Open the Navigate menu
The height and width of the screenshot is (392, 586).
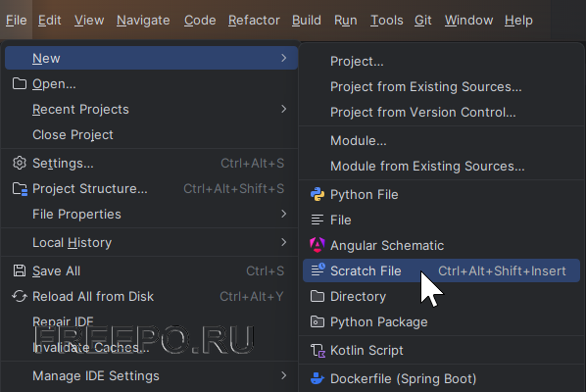click(x=143, y=21)
